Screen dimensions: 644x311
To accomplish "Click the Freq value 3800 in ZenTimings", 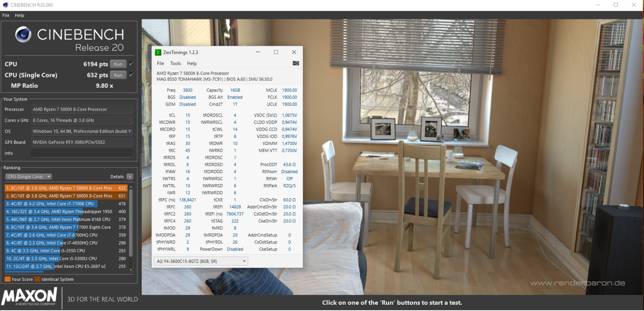I will coord(188,90).
